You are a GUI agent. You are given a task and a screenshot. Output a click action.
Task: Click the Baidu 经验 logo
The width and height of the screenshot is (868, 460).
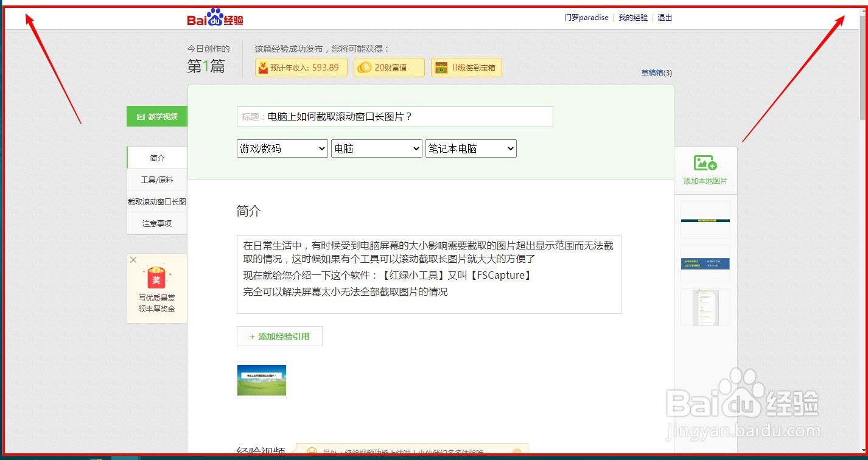point(214,17)
